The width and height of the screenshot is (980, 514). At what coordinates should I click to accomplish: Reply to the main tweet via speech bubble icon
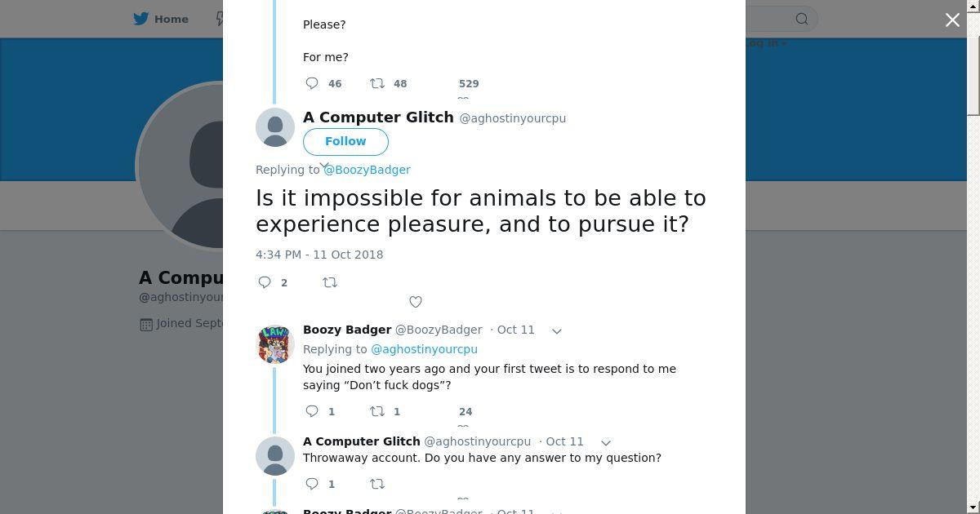tap(265, 282)
